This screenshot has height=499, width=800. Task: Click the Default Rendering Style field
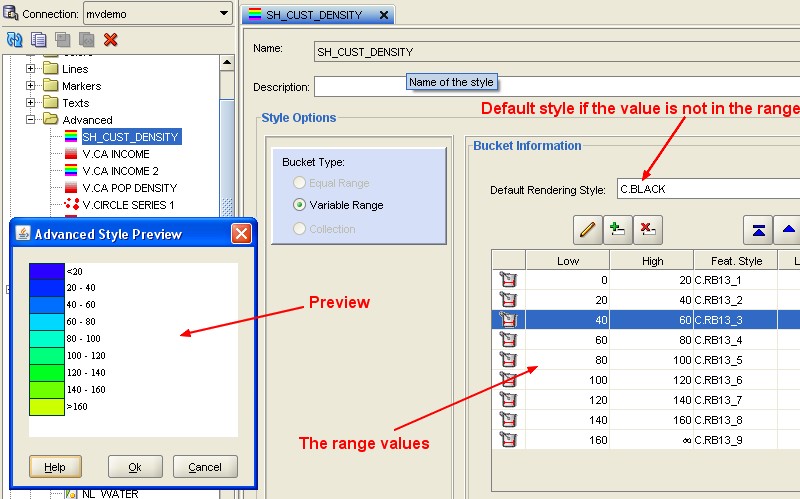(708, 189)
